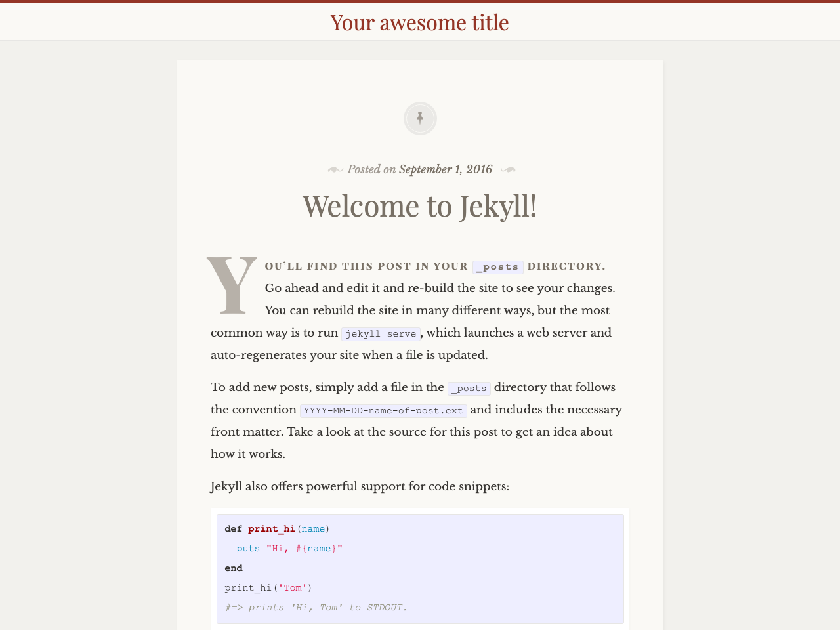Click the large drop cap letter Y
Screen dimensions: 840x630
pos(231,285)
